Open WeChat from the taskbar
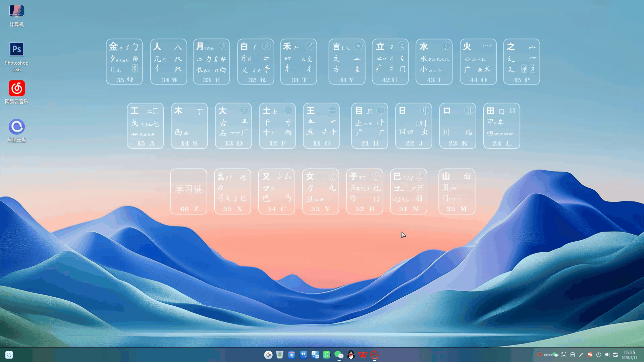Viewport: 644px width, 362px height. coord(339,355)
